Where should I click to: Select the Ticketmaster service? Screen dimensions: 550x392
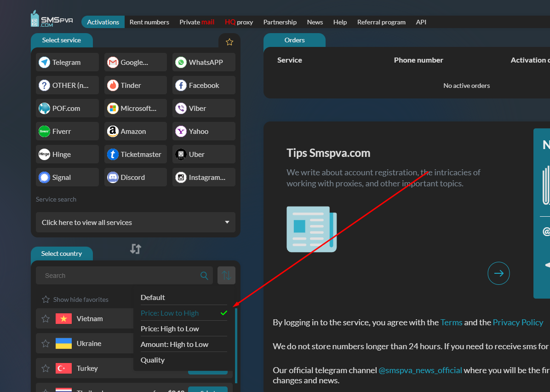(x=135, y=154)
